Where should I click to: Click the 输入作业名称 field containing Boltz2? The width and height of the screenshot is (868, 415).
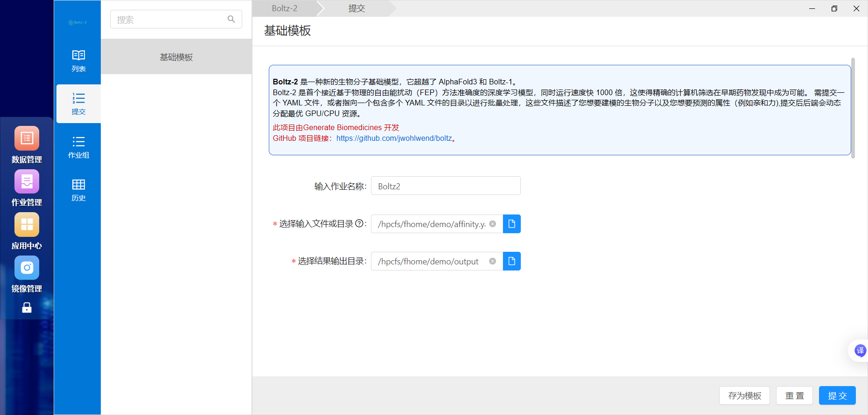[446, 186]
